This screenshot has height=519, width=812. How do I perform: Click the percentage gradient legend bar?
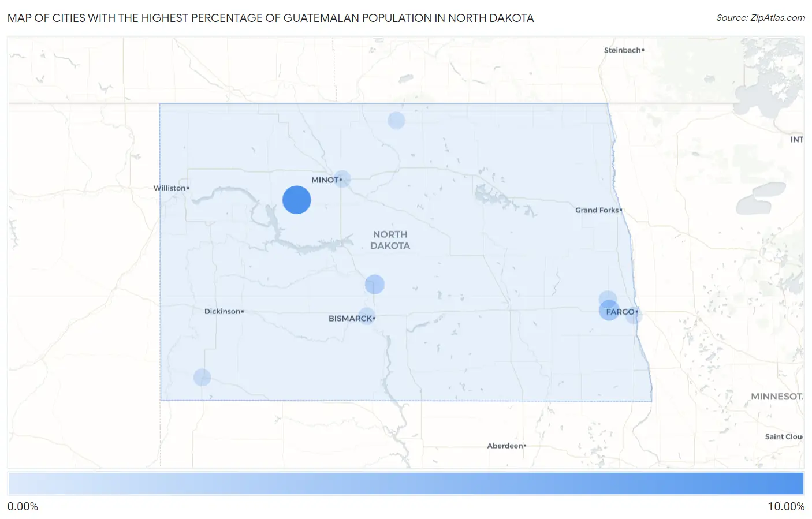tap(405, 483)
